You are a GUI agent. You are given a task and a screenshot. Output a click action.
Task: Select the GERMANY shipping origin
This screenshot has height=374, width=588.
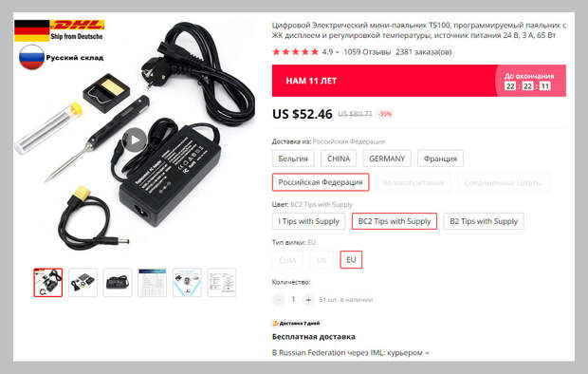point(387,159)
